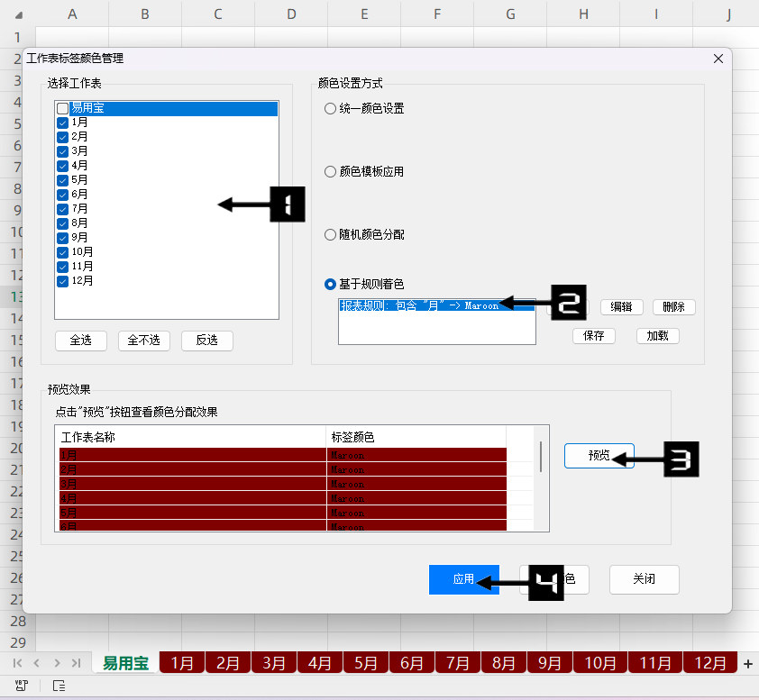Screen dimensions: 759x700
Task: Select the 统一颜色设置 radio option
Action: pos(330,108)
